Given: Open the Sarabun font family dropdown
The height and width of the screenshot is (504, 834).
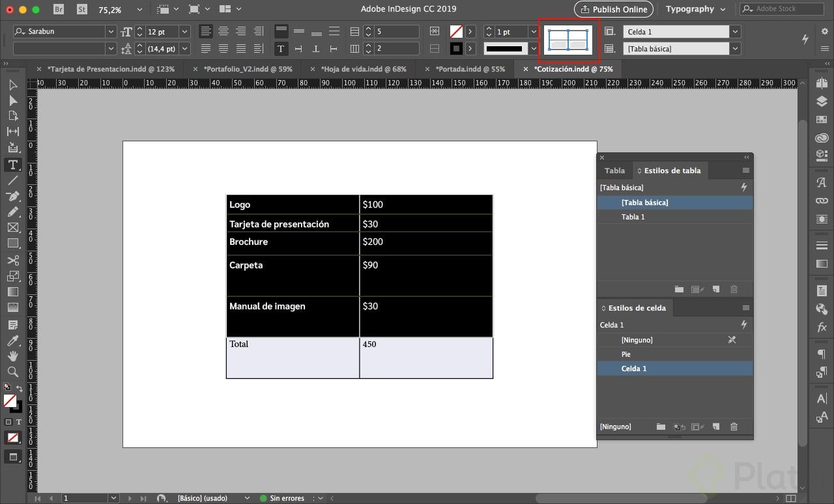Looking at the screenshot, I should (110, 31).
